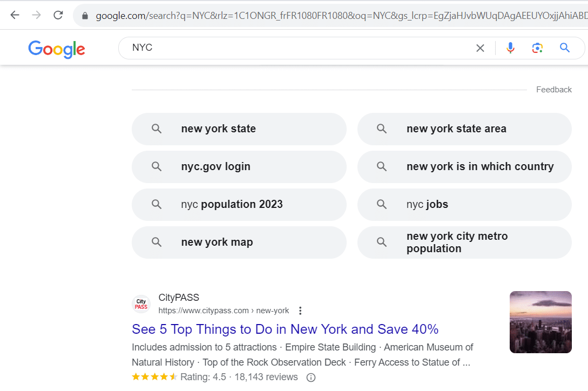Image resolution: width=588 pixels, height=391 pixels.
Task: Click the blue magnifier search button
Action: [565, 48]
